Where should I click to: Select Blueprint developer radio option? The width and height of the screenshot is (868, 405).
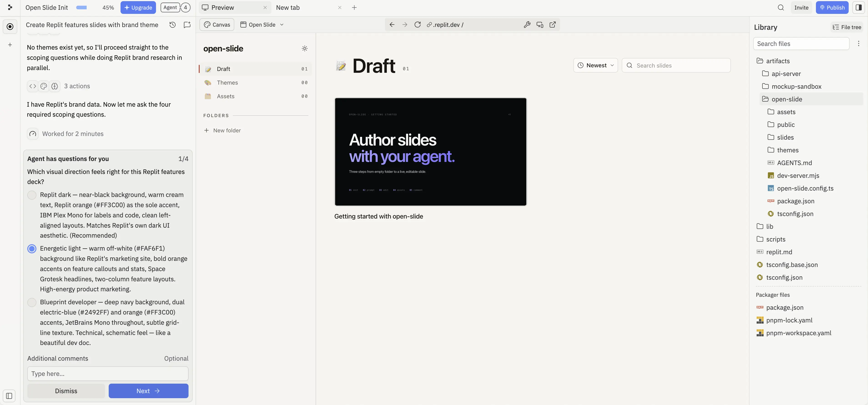pyautogui.click(x=32, y=302)
